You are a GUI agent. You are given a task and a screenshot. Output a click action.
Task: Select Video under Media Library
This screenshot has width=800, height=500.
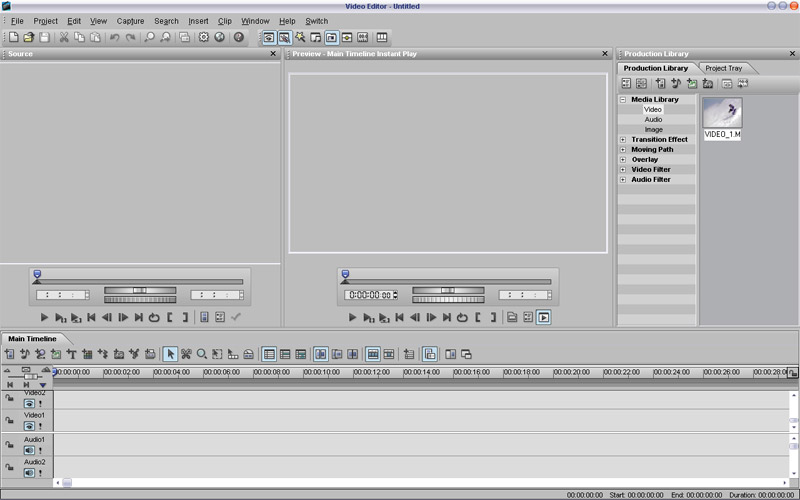point(653,110)
